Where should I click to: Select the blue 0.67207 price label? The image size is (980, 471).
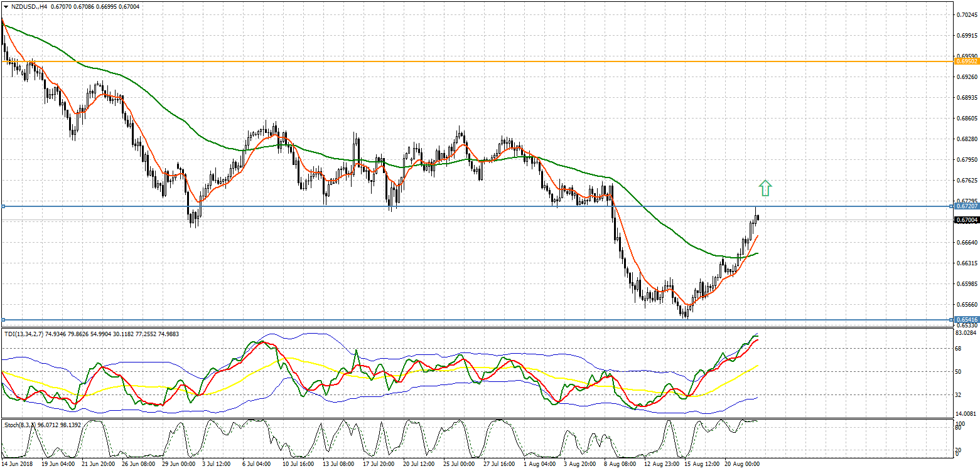(x=966, y=206)
